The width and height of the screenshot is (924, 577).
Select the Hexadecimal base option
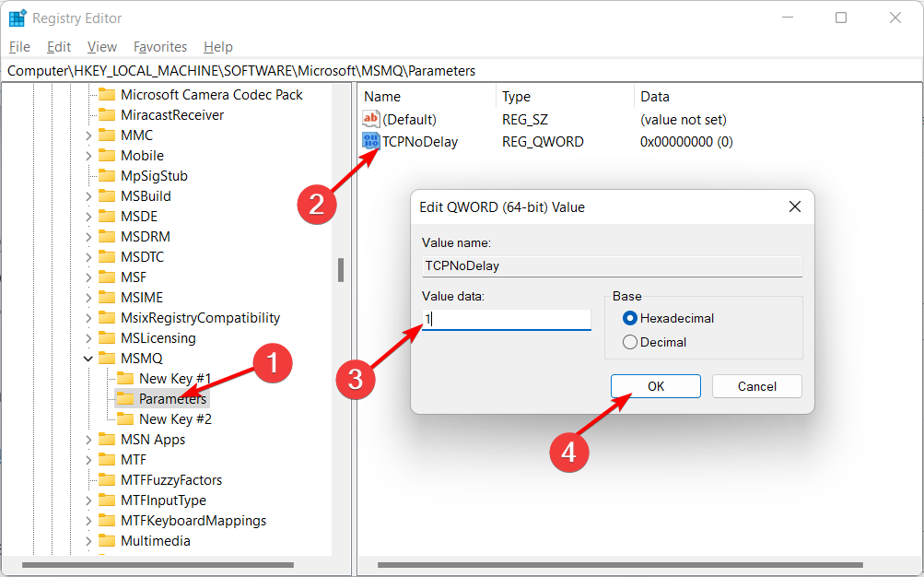pos(668,318)
